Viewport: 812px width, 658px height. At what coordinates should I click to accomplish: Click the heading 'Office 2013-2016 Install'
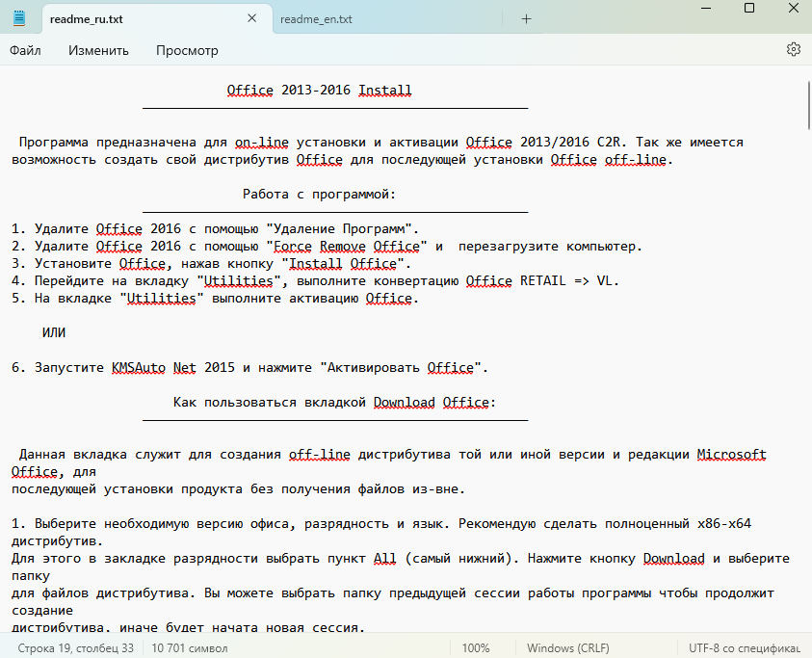pyautogui.click(x=319, y=91)
